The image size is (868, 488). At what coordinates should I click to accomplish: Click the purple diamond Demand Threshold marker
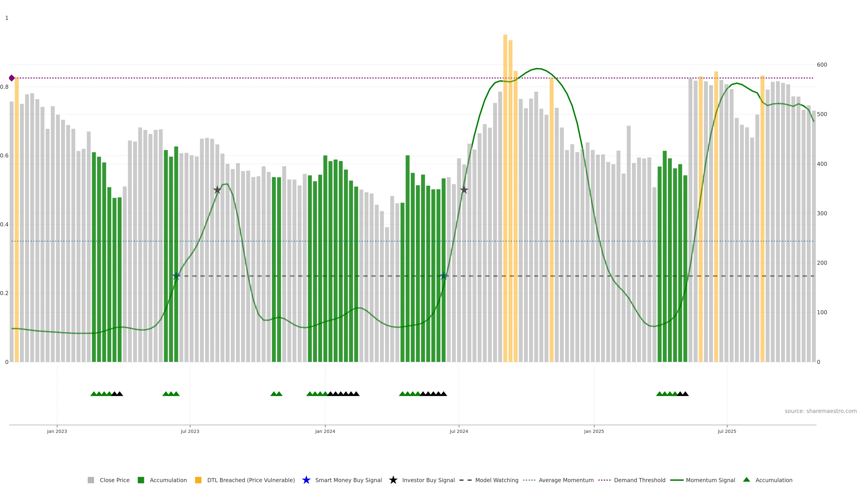coord(12,78)
